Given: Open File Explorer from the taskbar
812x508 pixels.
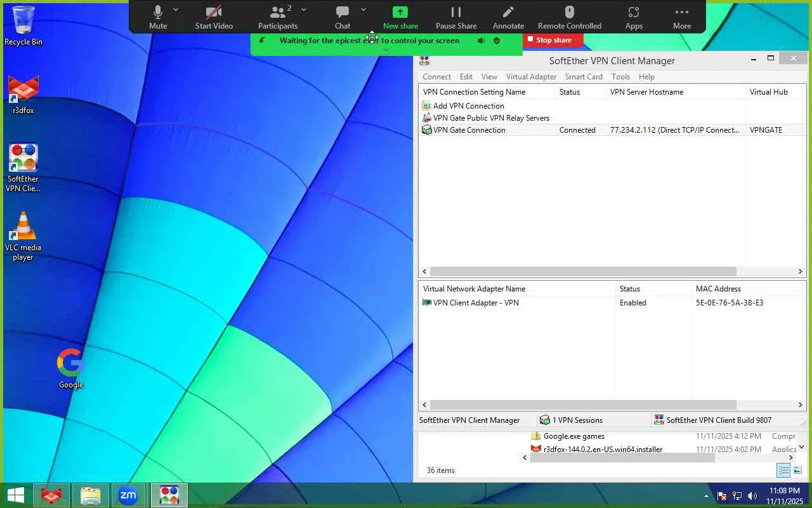Looking at the screenshot, I should click(x=90, y=495).
